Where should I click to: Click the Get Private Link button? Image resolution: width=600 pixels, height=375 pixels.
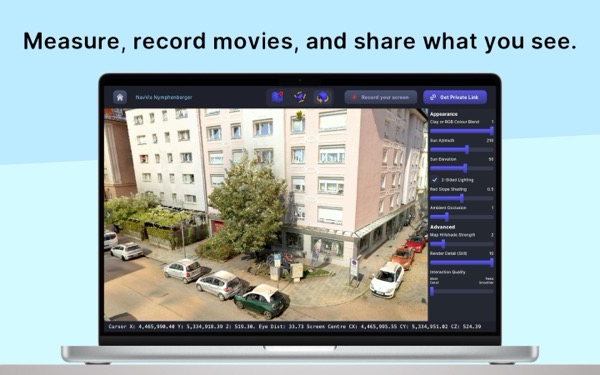tap(455, 97)
